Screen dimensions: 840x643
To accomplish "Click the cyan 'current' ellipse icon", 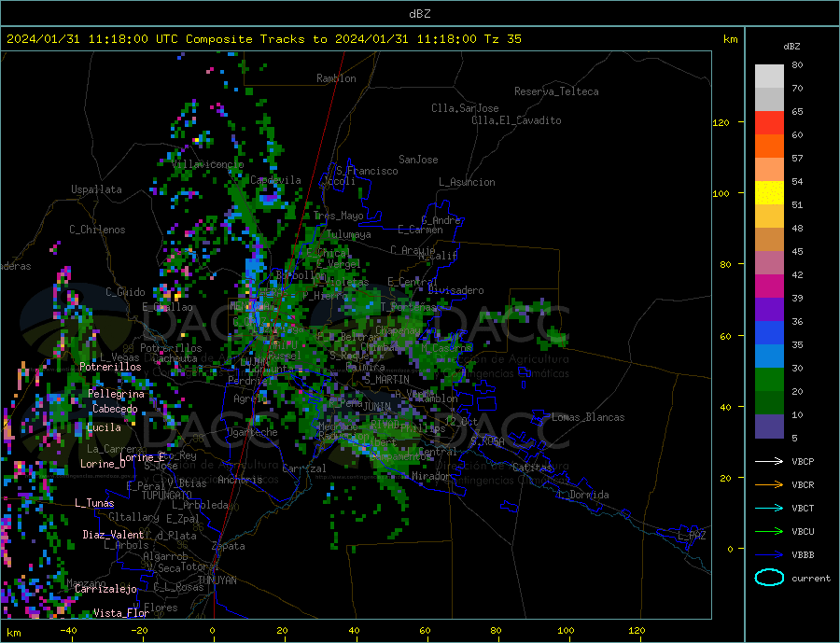I will tap(769, 578).
